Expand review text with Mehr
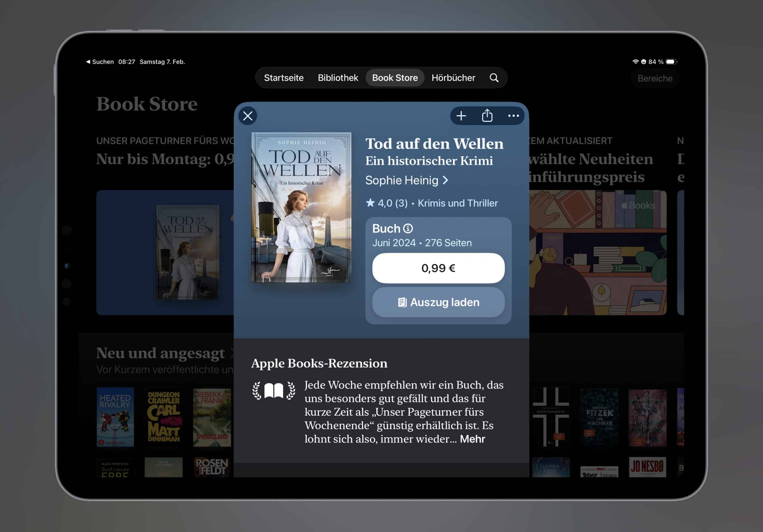763x532 pixels. tap(472, 439)
